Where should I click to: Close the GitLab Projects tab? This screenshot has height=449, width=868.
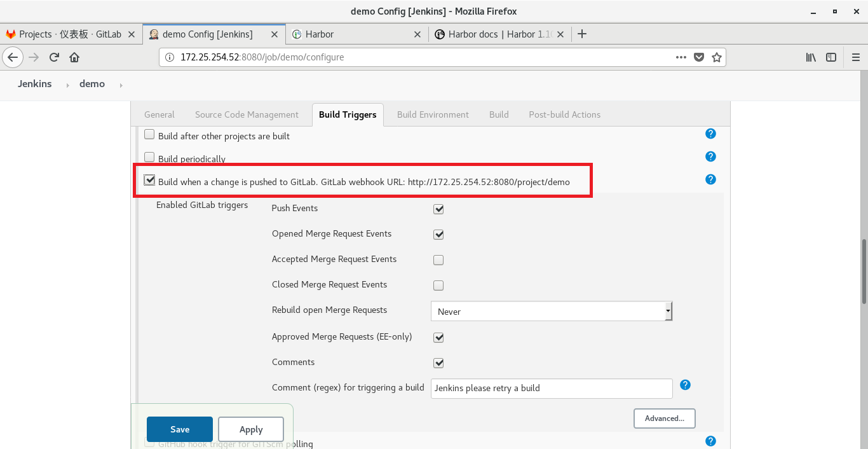(x=132, y=34)
